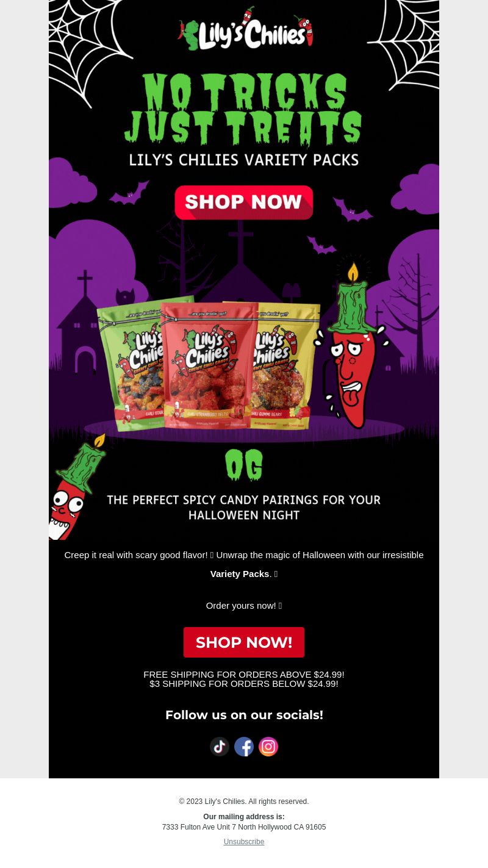Click the screaming chili mascot bottom left
The height and width of the screenshot is (868, 488).
point(76,488)
